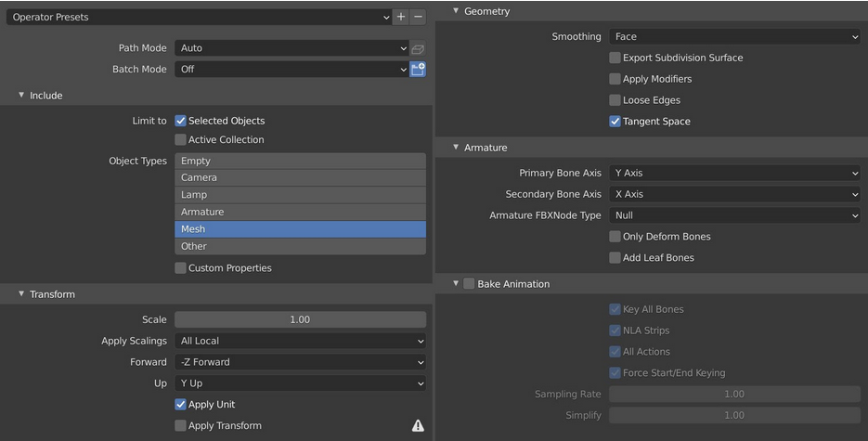Open the Operator Presets dropdown
The width and height of the screenshot is (868, 441).
tap(199, 17)
